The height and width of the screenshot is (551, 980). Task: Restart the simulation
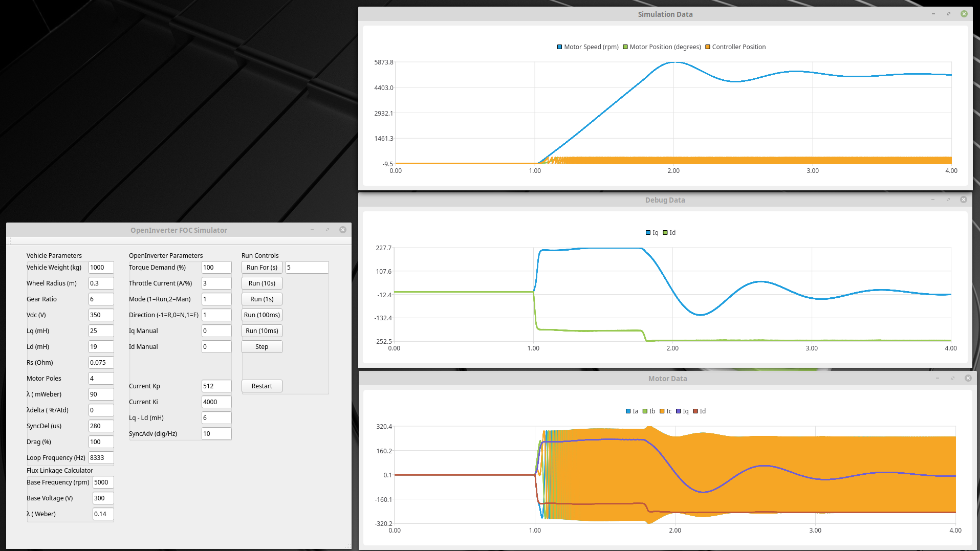(x=262, y=386)
